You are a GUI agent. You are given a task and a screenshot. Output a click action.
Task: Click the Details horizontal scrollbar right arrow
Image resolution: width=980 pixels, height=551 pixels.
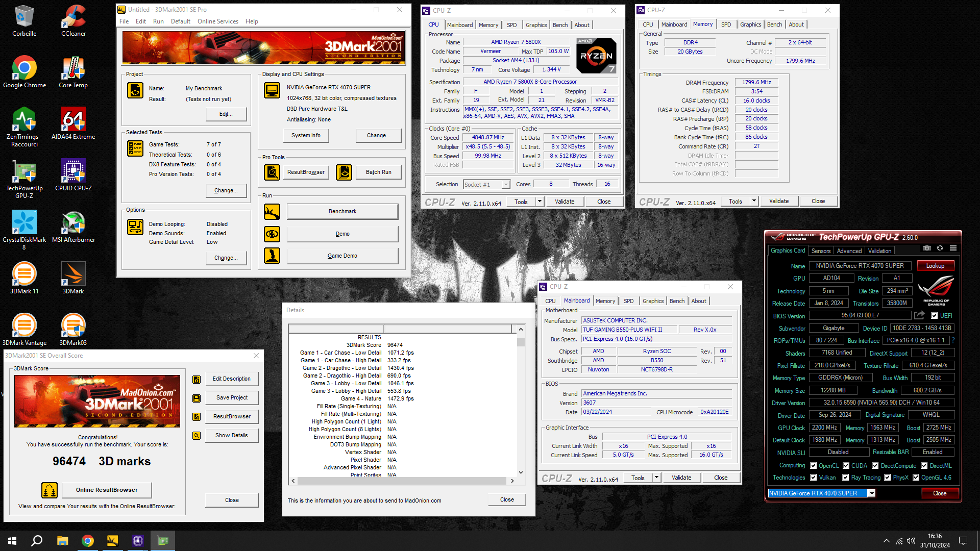512,481
